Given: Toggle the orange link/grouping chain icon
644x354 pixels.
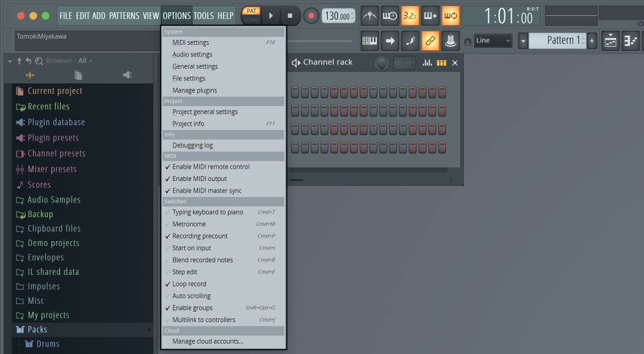Looking at the screenshot, I should point(430,40).
